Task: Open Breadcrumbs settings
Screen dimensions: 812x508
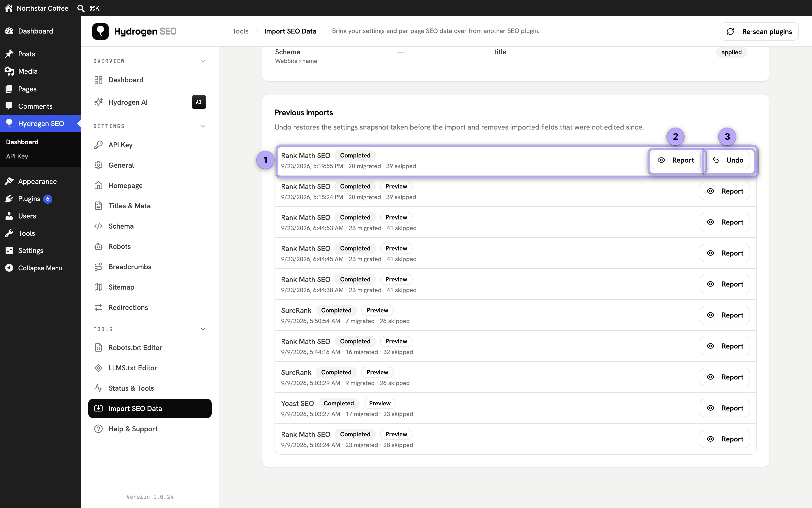Action: (150, 267)
